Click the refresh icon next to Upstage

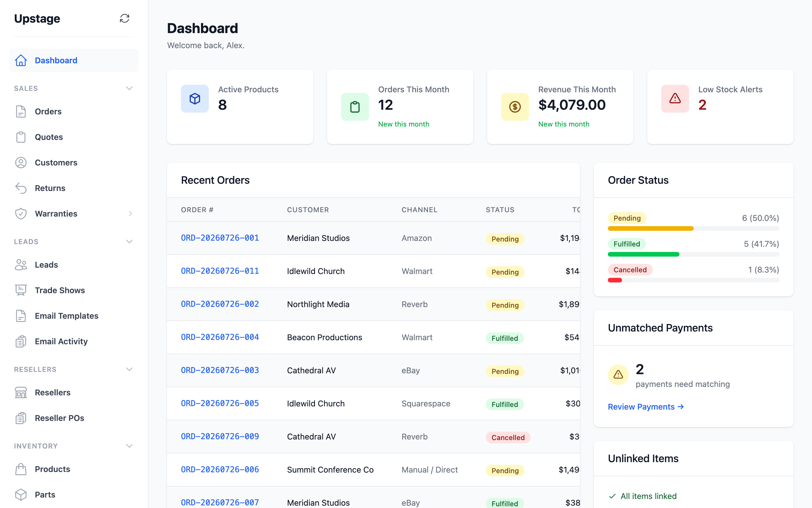[x=124, y=19]
